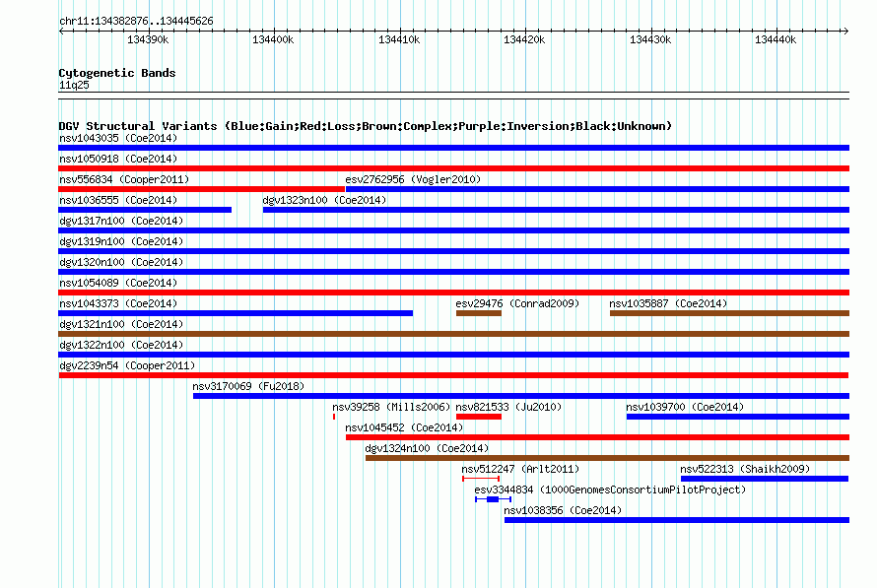This screenshot has width=877, height=588.
Task: Click the blue nsv1039700 gain bar
Action: 738,417
